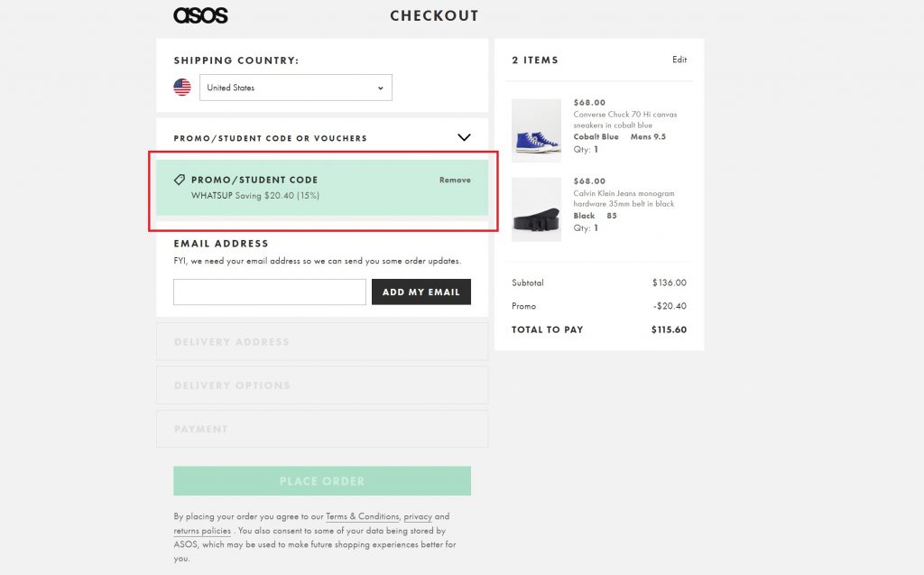Expand the Payment section
This screenshot has height=575, width=924.
[322, 429]
